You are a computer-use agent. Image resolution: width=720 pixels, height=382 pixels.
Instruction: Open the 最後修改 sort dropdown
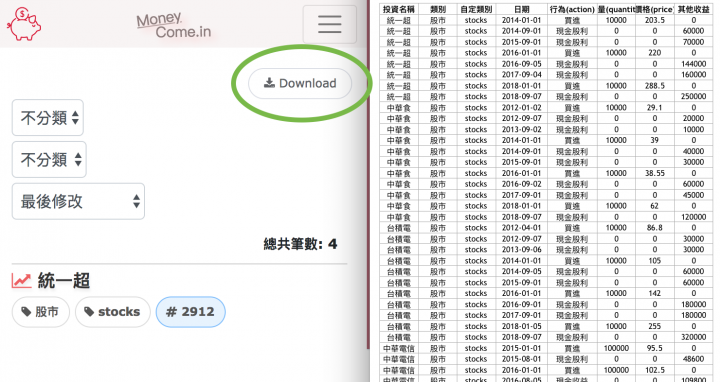pos(79,201)
